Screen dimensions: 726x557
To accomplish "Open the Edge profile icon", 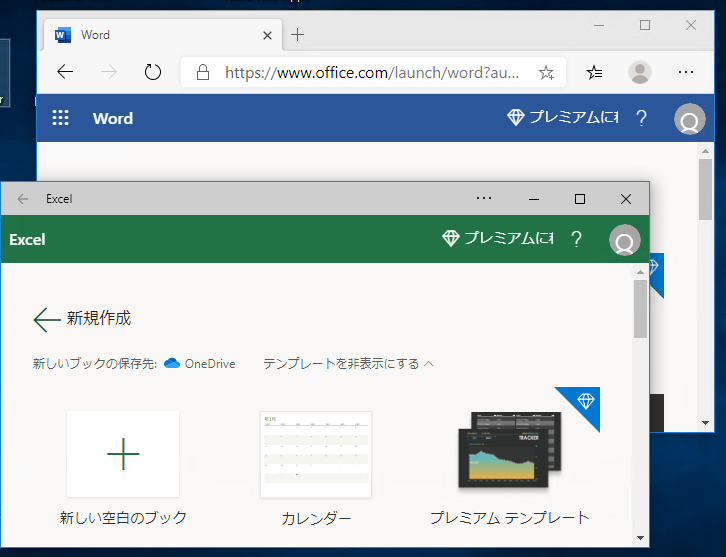I will tap(639, 72).
